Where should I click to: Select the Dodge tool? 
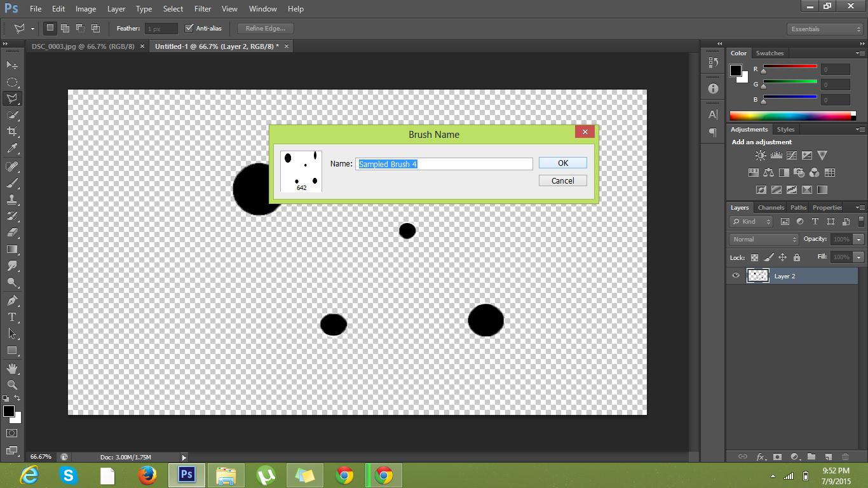12,282
